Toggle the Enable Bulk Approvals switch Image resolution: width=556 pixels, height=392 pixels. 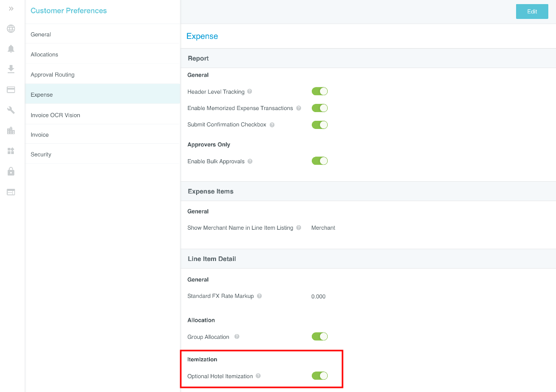319,161
